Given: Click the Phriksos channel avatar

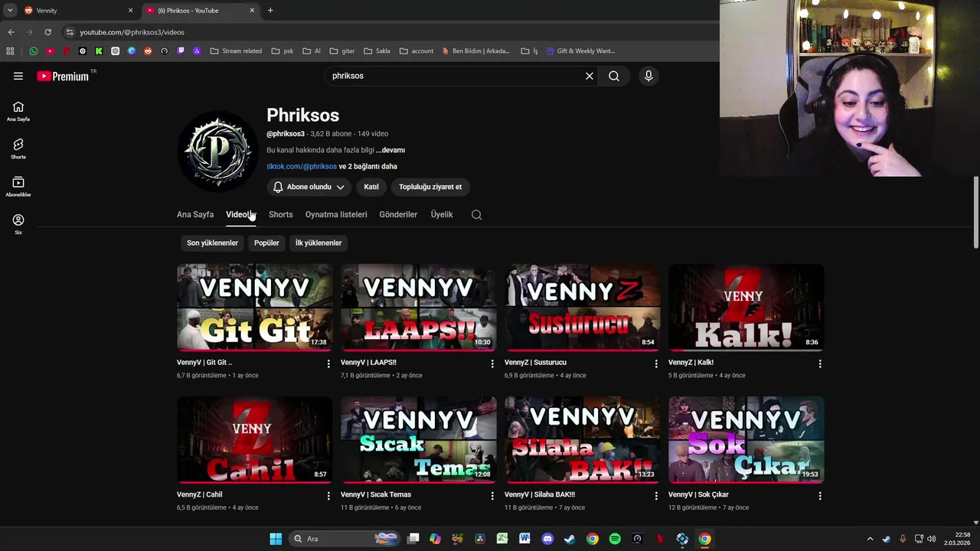Looking at the screenshot, I should click(x=217, y=151).
